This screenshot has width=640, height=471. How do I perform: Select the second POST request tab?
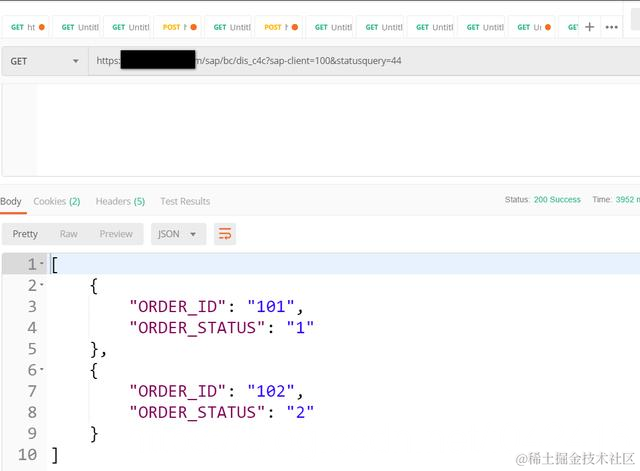click(x=279, y=27)
